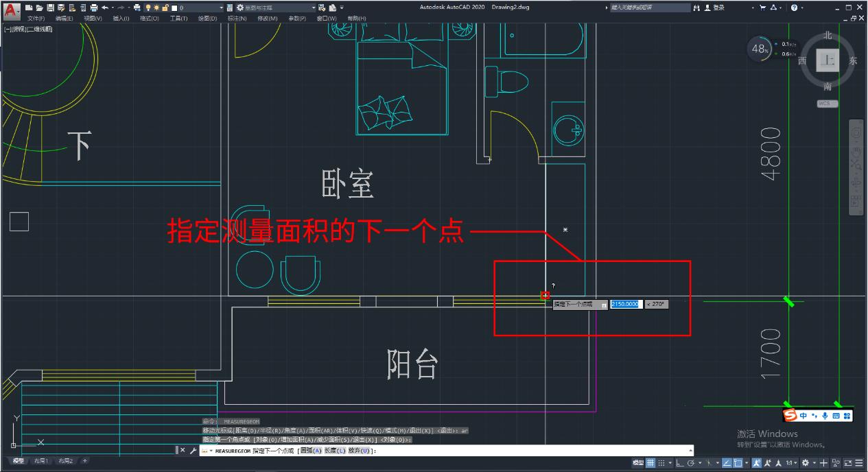Click the Plot printer icon
868x472 pixels.
pos(93,8)
